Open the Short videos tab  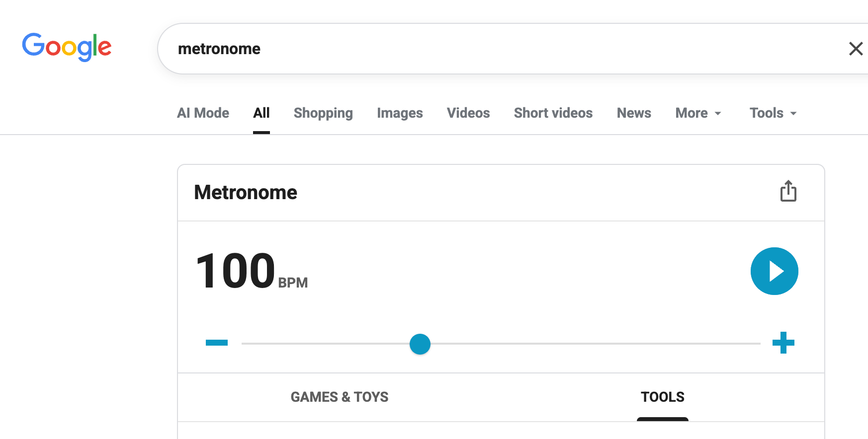tap(553, 113)
